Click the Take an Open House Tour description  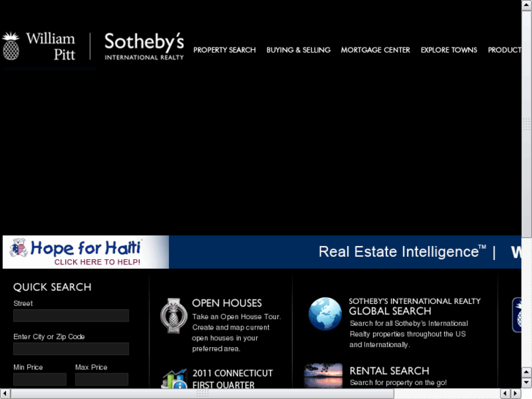coord(236,332)
